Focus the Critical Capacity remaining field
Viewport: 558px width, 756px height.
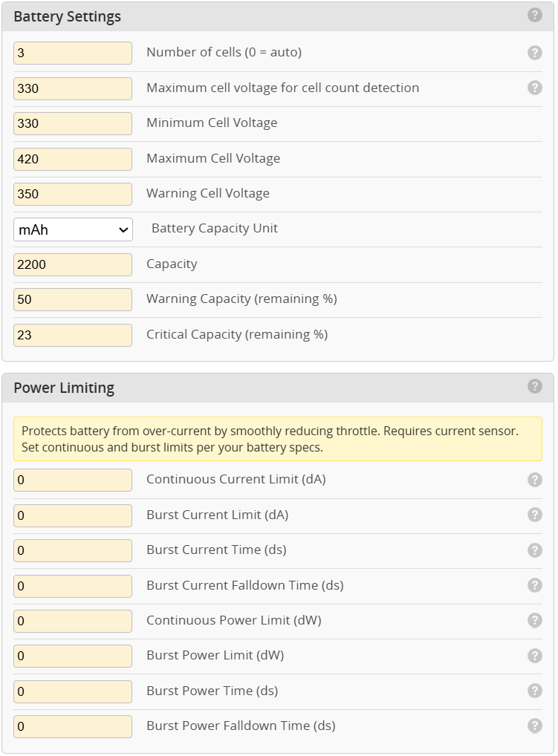pos(73,335)
